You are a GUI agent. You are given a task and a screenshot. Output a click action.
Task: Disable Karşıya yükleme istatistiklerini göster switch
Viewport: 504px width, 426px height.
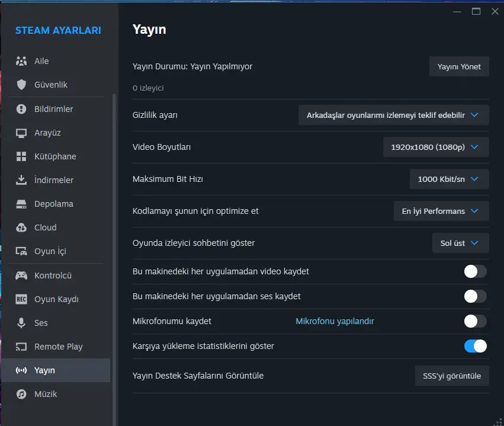475,346
